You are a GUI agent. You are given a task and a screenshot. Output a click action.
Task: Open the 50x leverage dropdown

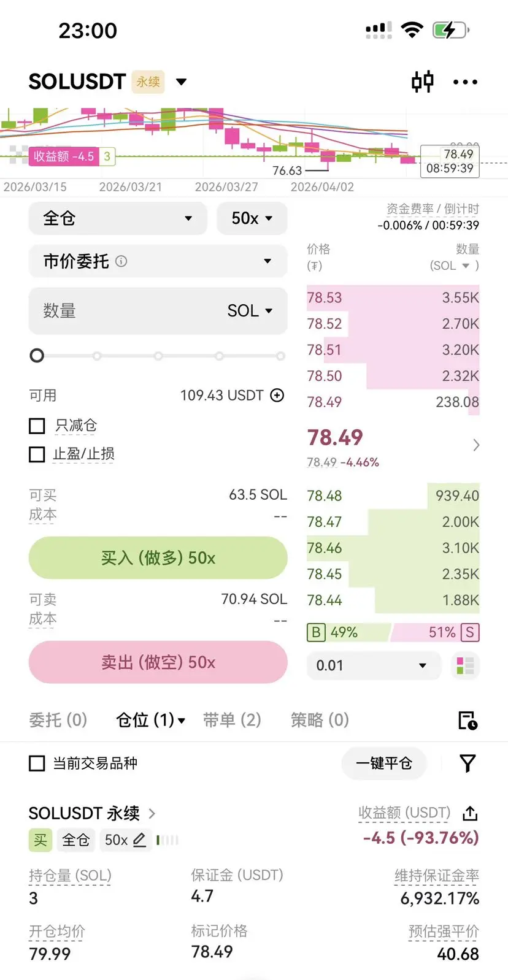pyautogui.click(x=252, y=218)
